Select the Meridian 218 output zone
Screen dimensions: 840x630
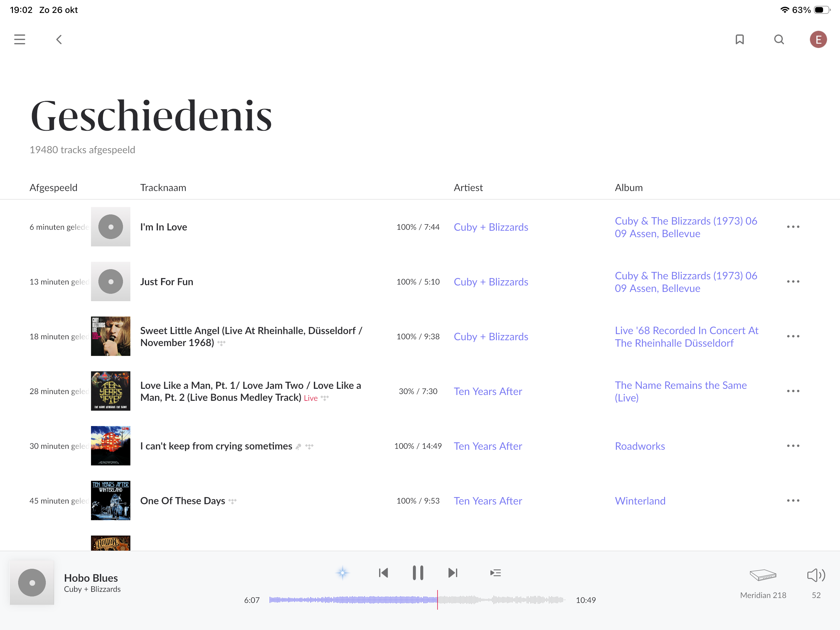pos(763,575)
